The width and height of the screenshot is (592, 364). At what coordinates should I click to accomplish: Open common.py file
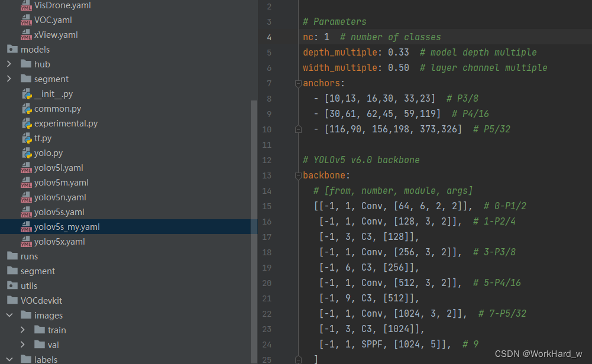pyautogui.click(x=57, y=109)
